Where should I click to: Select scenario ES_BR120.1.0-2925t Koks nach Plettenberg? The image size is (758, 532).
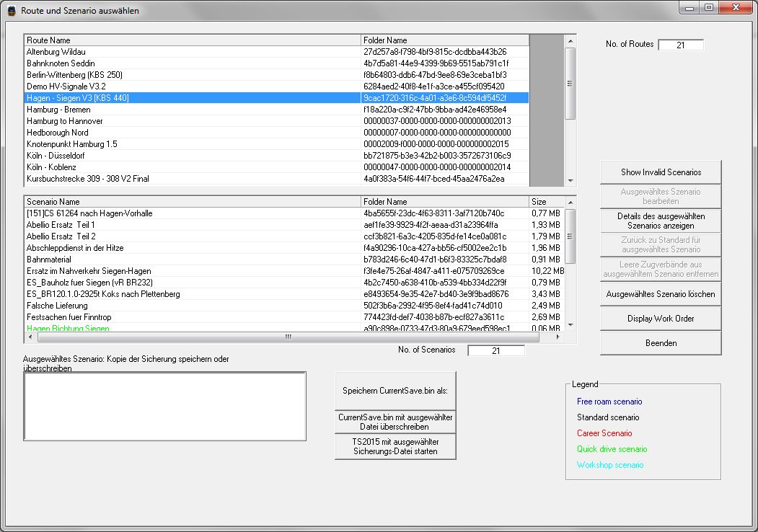[x=294, y=294]
